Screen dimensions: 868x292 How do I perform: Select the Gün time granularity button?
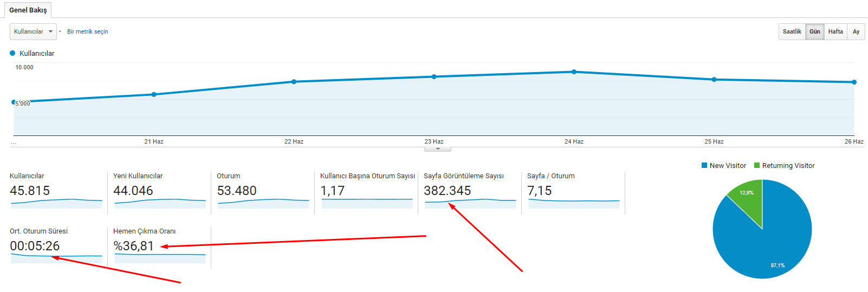tap(814, 31)
